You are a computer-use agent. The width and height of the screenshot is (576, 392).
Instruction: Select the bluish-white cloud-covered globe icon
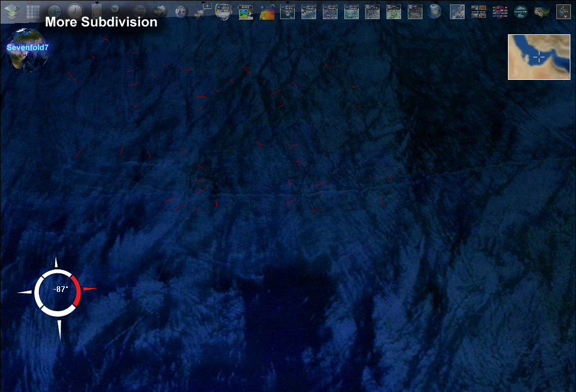[182, 12]
